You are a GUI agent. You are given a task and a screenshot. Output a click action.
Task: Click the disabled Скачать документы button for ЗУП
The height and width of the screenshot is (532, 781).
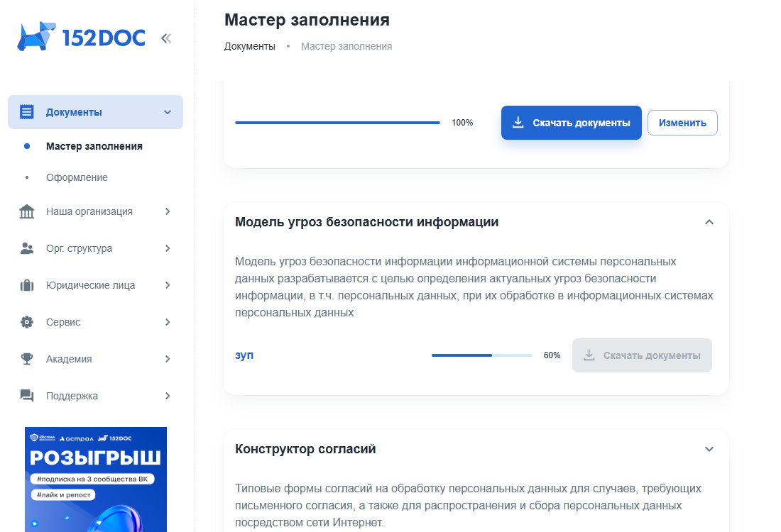pos(642,355)
